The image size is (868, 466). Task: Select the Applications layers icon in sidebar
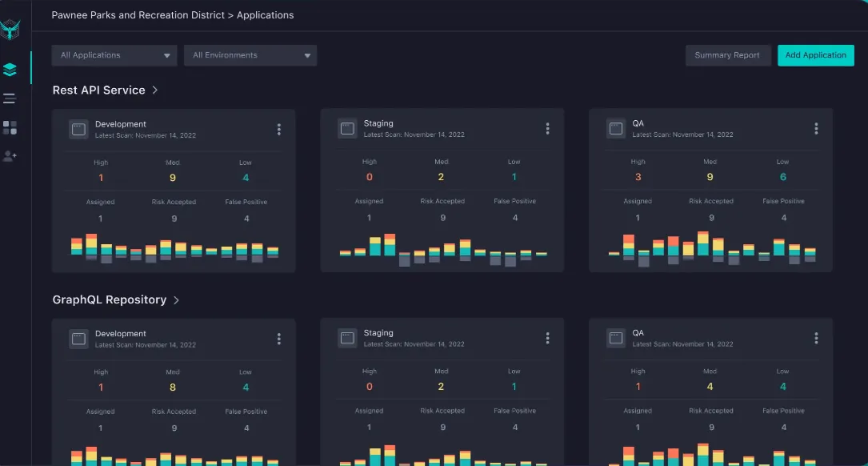10,69
